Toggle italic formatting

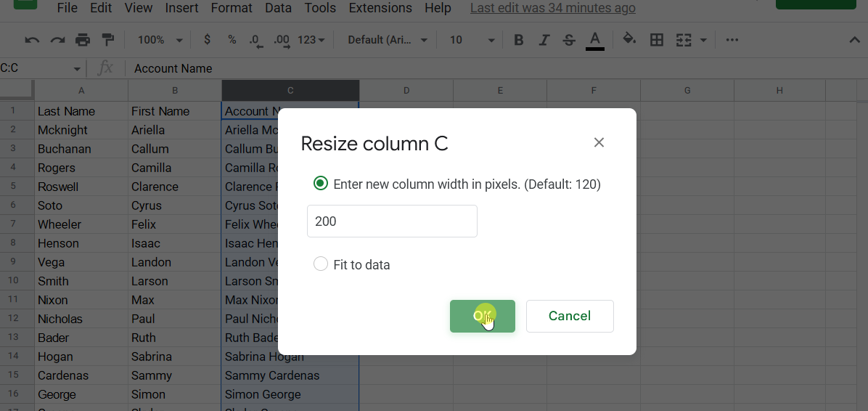point(544,40)
